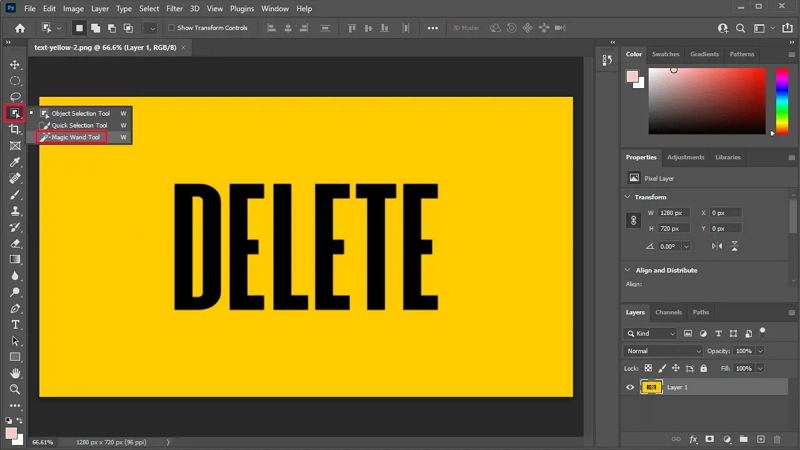Toggle the width-height link constraint
800x450 pixels.
coord(632,220)
